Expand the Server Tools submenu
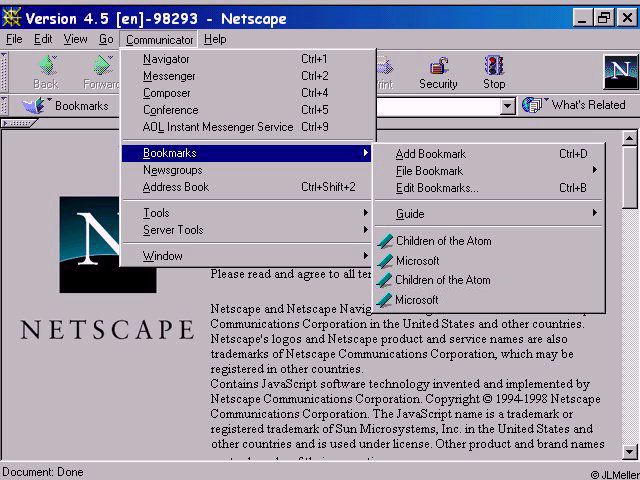This screenshot has width=640, height=480. pyautogui.click(x=247, y=230)
